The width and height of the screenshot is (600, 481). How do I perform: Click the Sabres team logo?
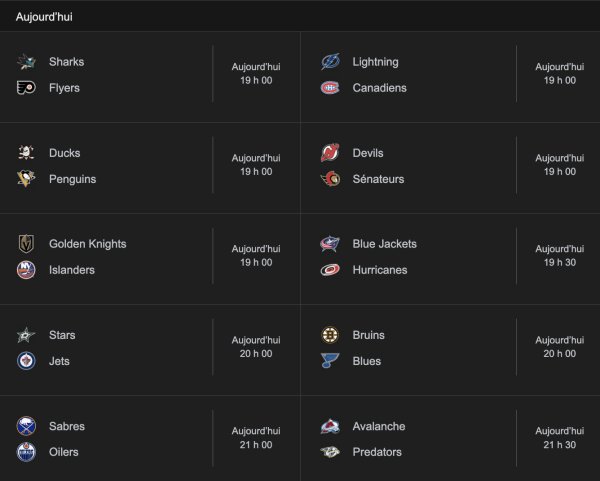(x=26, y=426)
